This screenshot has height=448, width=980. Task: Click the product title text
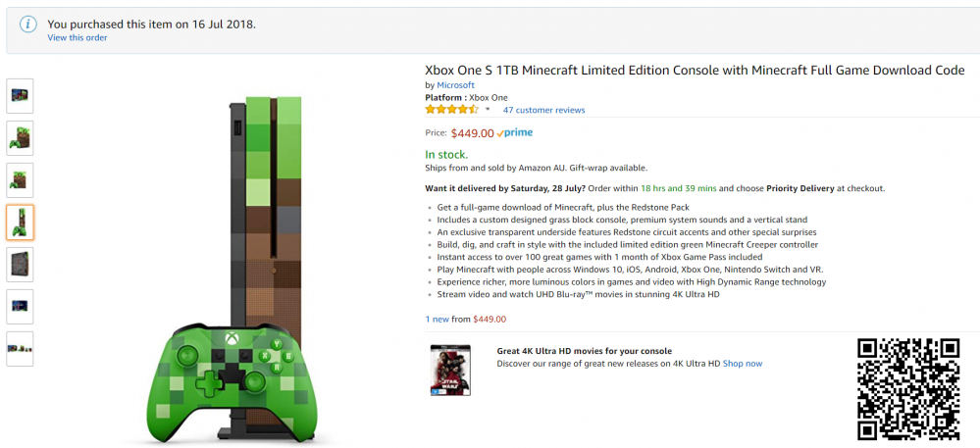pos(694,71)
